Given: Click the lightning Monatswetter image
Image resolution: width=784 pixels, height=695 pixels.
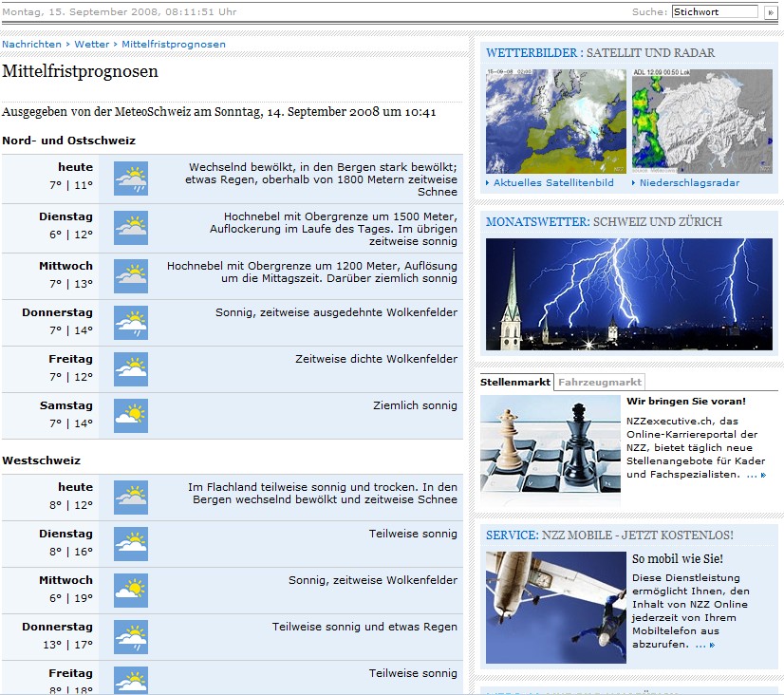Looking at the screenshot, I should tap(628, 293).
